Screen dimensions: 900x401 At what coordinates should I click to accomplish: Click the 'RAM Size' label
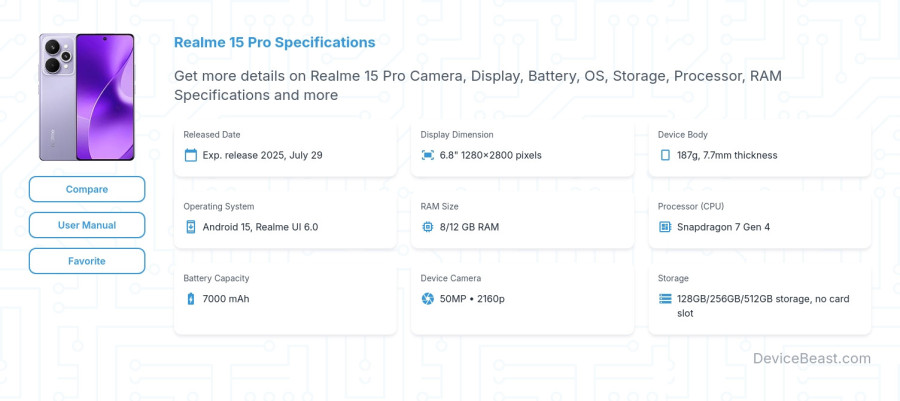click(x=439, y=207)
